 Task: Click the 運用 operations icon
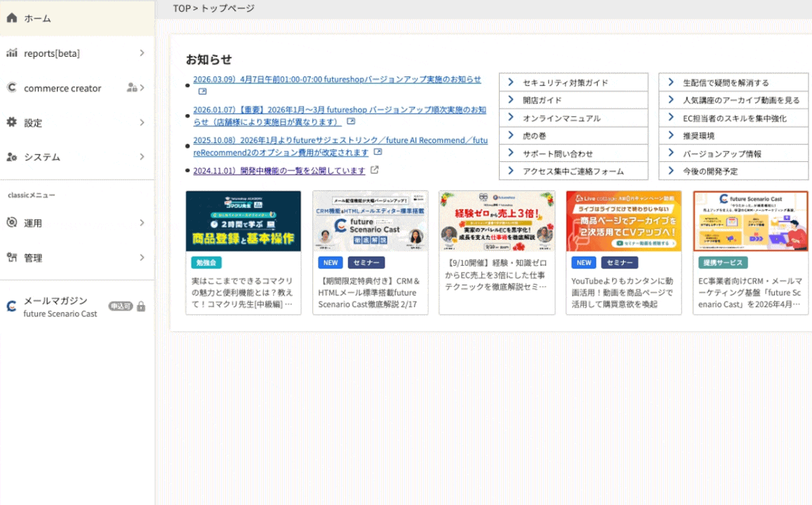coord(11,223)
